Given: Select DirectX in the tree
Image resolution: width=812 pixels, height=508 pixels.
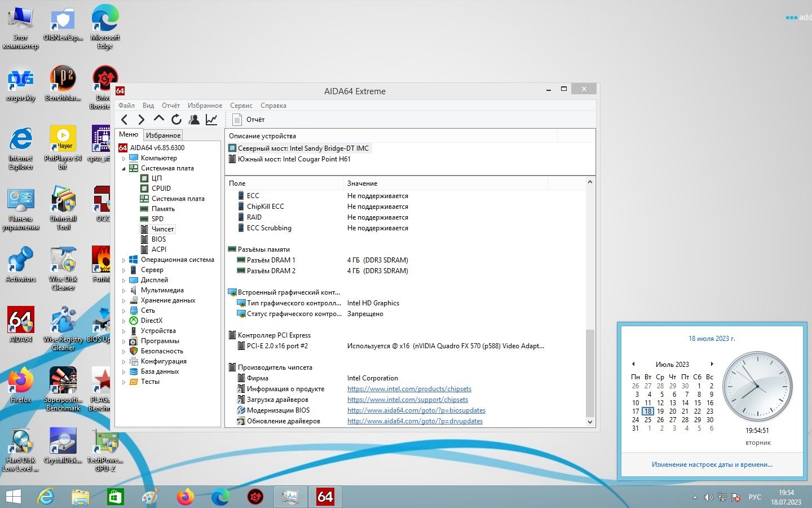Looking at the screenshot, I should 152,321.
